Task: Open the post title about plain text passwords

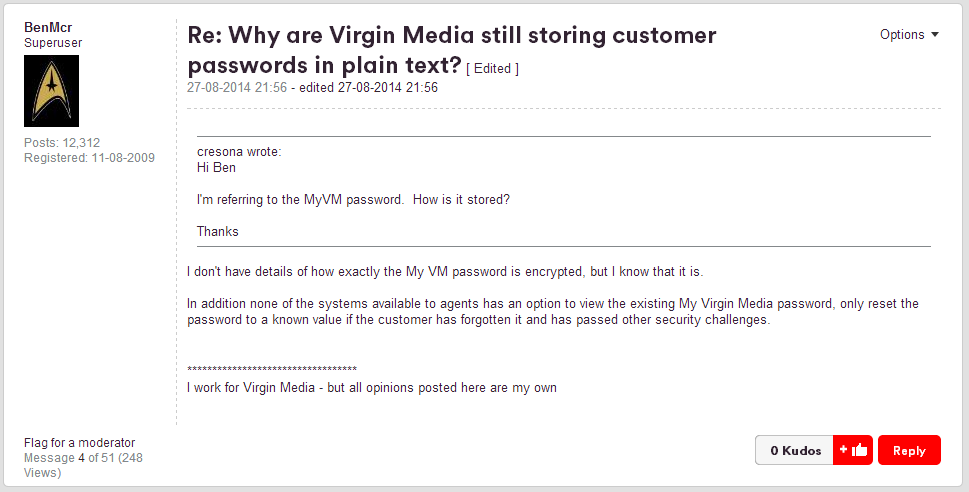Action: tap(452, 50)
